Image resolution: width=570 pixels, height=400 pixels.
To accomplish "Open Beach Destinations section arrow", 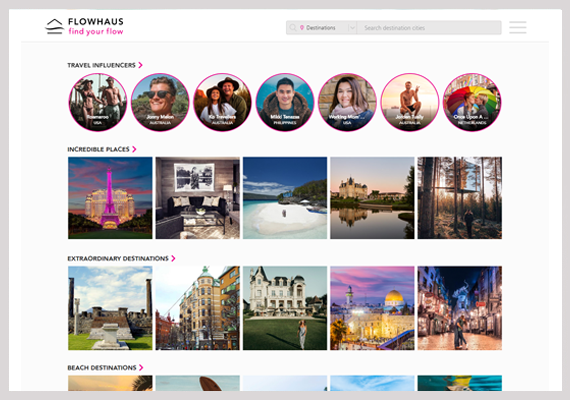I will click(141, 368).
